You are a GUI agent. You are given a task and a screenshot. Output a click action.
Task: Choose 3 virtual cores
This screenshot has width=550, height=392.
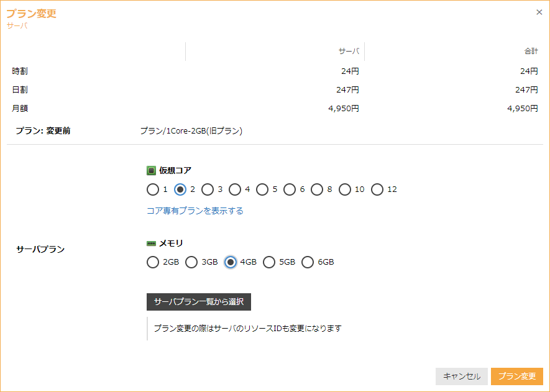[x=208, y=189]
